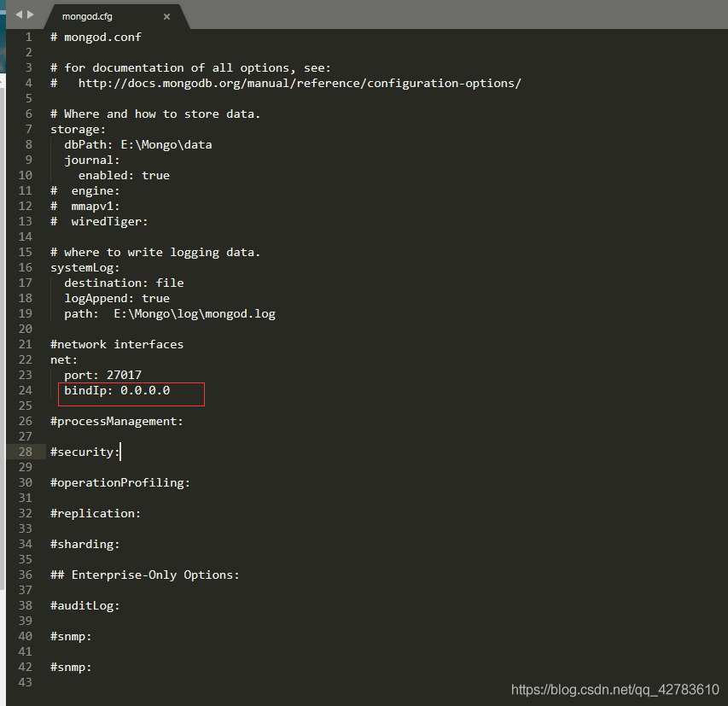Click the path: E:\Mongo\log\mongod.log line

click(x=169, y=313)
